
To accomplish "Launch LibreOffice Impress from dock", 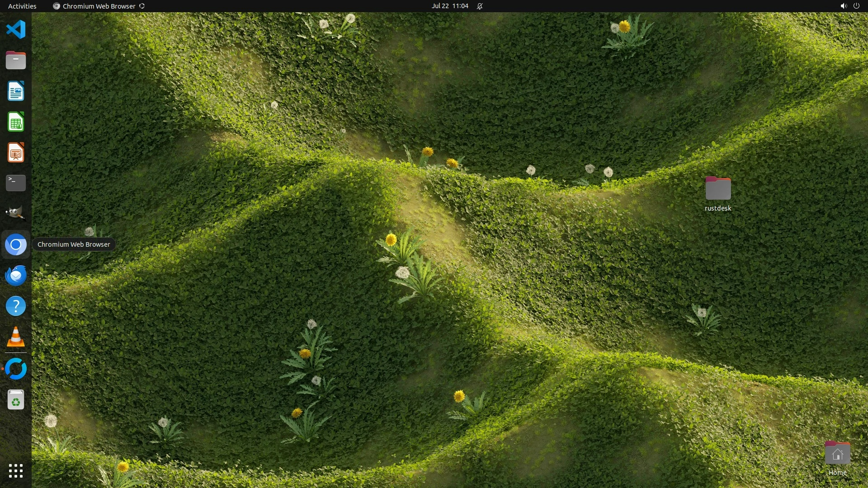I will [x=16, y=153].
